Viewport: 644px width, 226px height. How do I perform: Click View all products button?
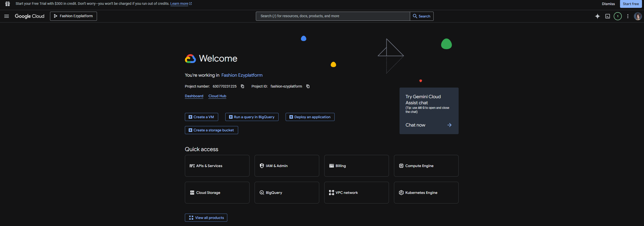coord(206,218)
